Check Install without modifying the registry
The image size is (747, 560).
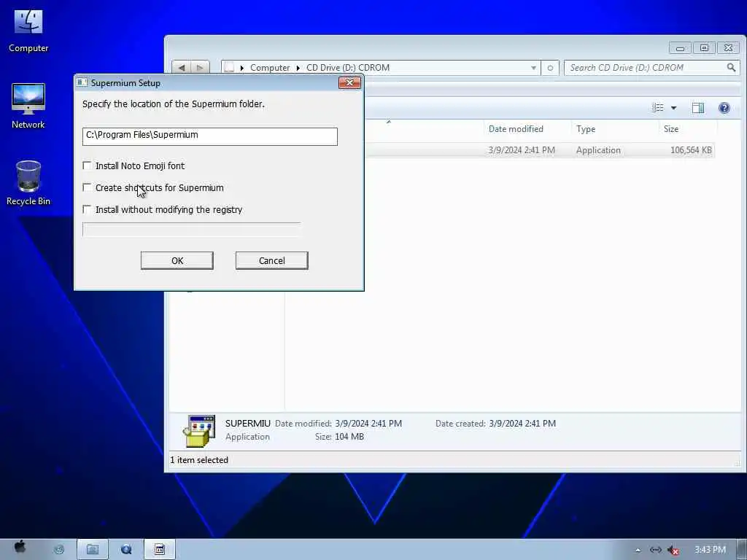coord(87,209)
